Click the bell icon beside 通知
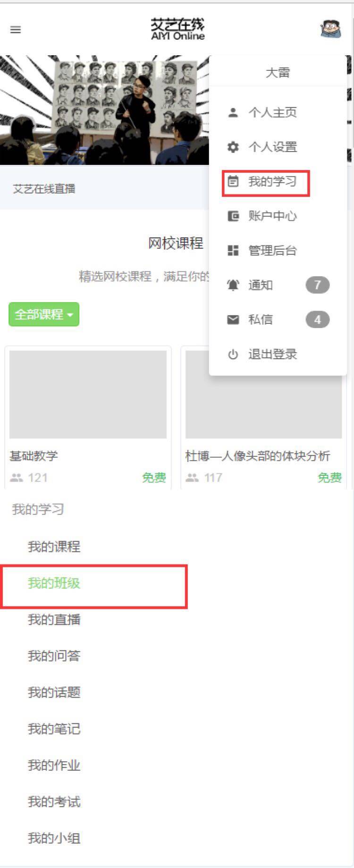The height and width of the screenshot is (868, 354). pos(233,285)
